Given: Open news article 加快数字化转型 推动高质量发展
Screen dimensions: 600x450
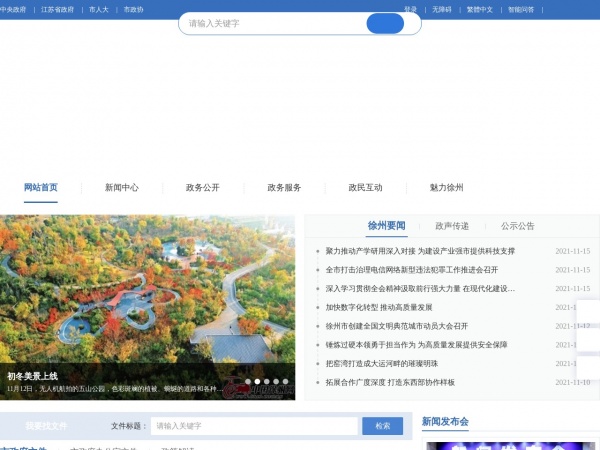Looking at the screenshot, I should pos(379,307).
